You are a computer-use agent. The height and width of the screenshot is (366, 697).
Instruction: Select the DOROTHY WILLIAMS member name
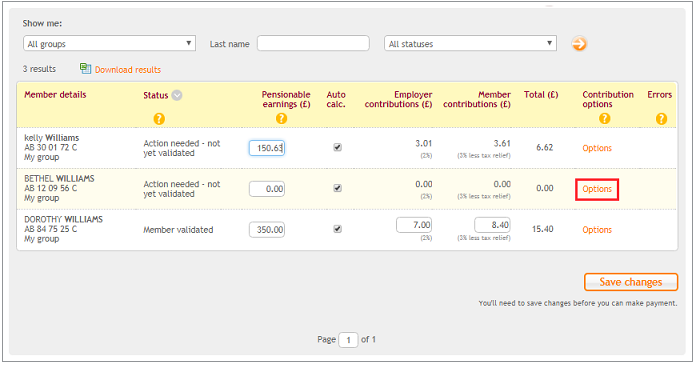(63, 219)
